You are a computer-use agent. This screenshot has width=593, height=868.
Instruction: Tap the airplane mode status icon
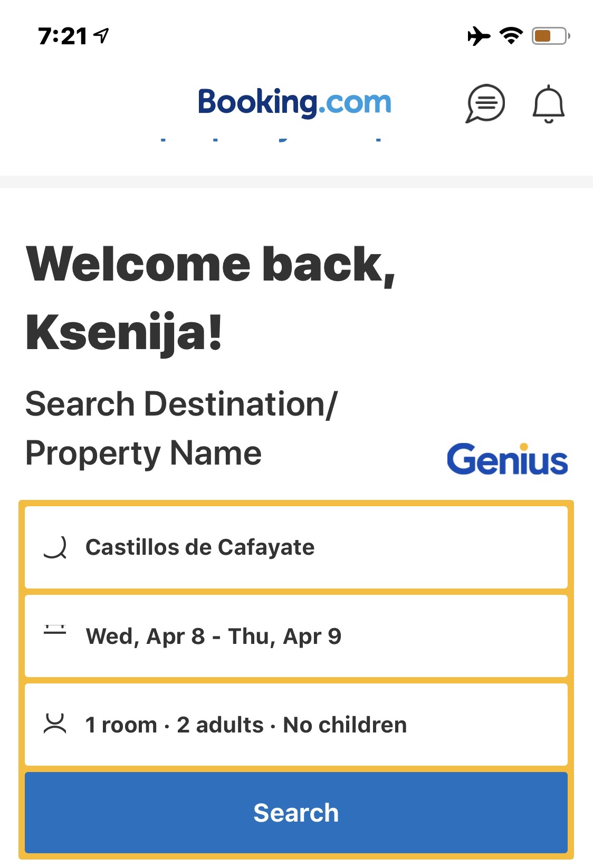coord(479,36)
